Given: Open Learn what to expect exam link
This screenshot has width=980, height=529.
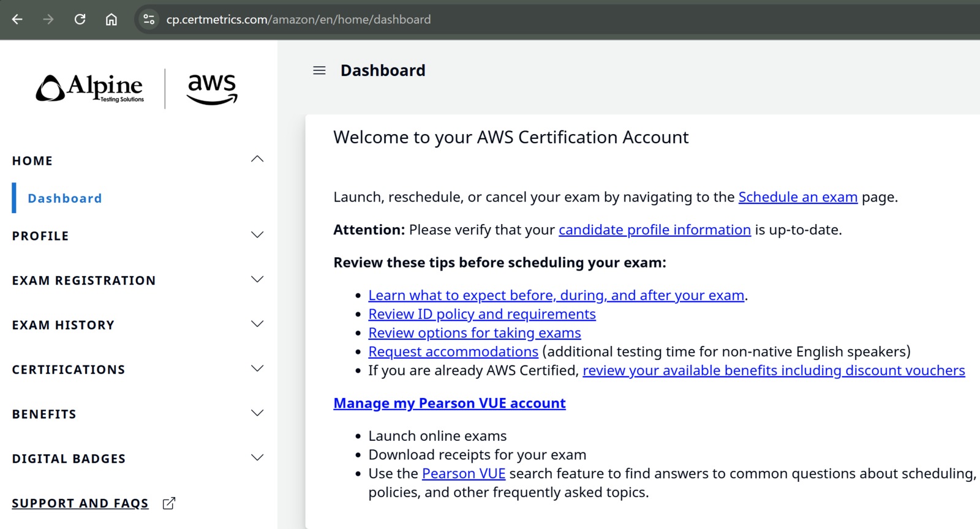Looking at the screenshot, I should tap(556, 295).
